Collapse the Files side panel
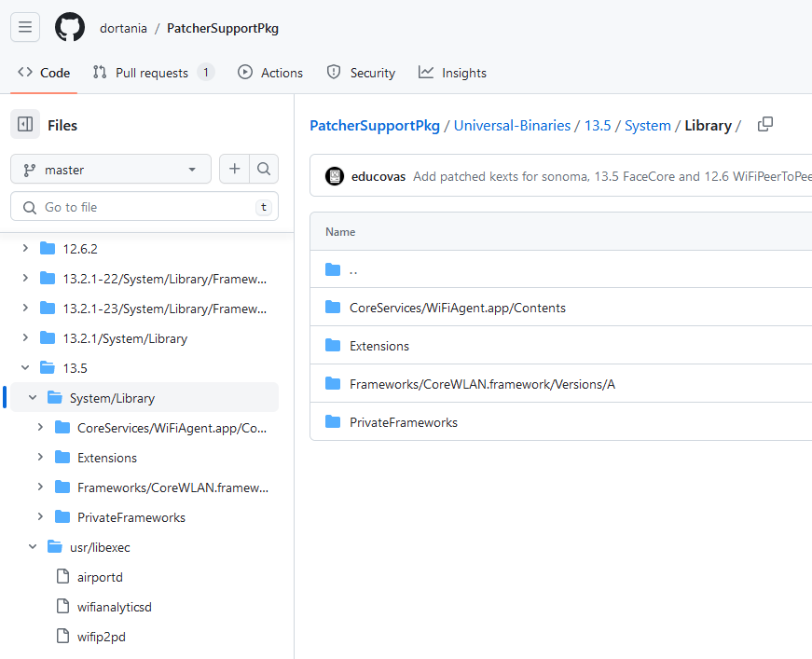 pos(25,125)
